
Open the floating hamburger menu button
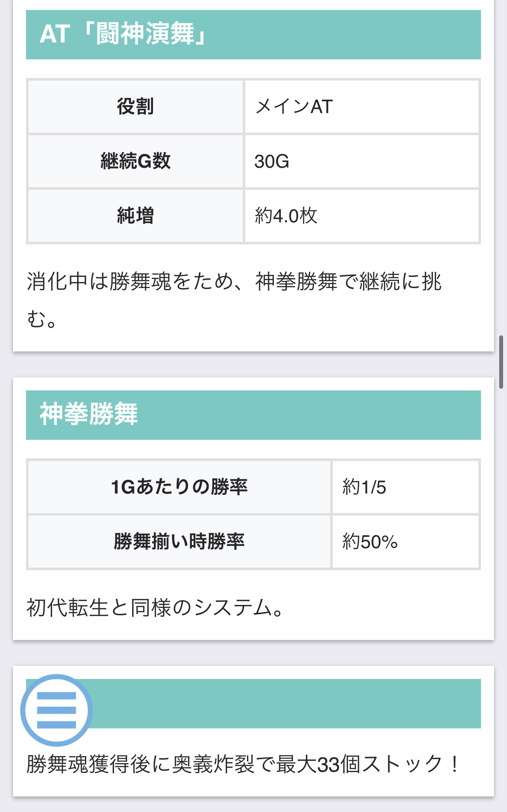point(56,710)
